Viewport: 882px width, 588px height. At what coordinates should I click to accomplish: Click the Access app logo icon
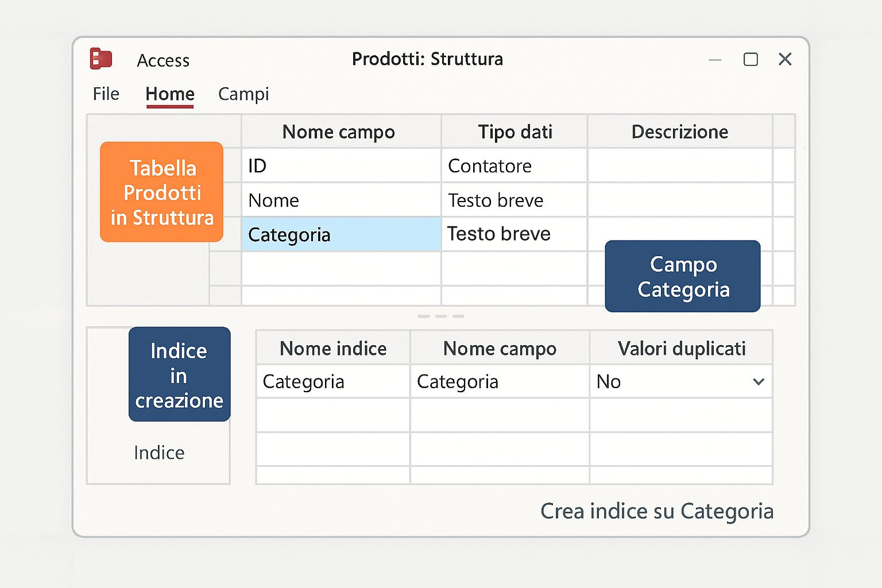pos(101,59)
